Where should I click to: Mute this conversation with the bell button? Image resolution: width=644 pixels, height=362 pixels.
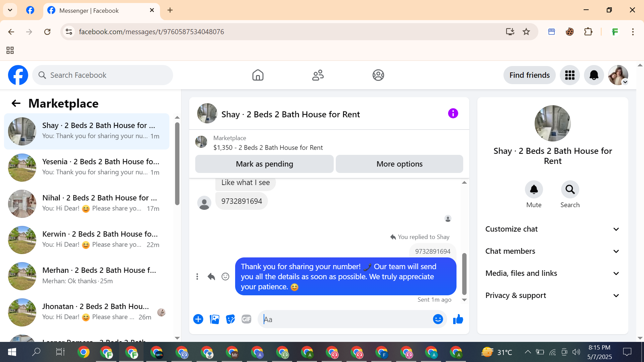(x=534, y=190)
